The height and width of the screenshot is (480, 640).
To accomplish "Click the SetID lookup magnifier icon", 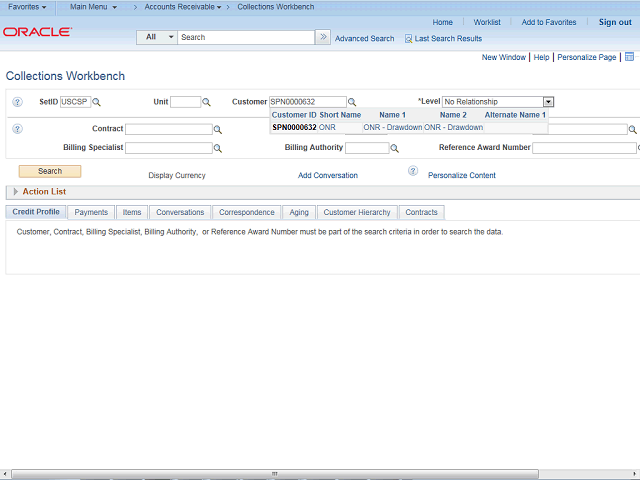I will (96, 102).
